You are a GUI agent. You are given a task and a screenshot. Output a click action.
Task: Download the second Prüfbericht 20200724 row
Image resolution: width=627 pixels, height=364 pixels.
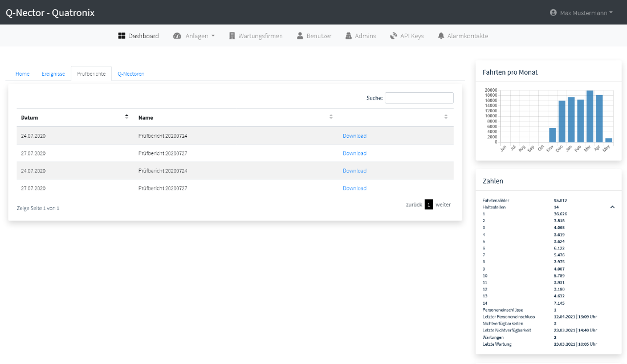[355, 171]
